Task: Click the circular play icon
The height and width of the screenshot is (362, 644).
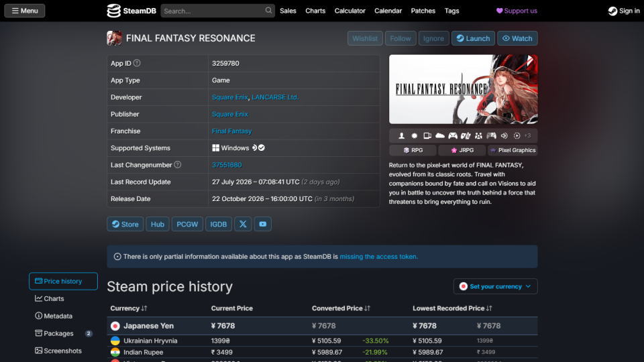Action: 517,135
